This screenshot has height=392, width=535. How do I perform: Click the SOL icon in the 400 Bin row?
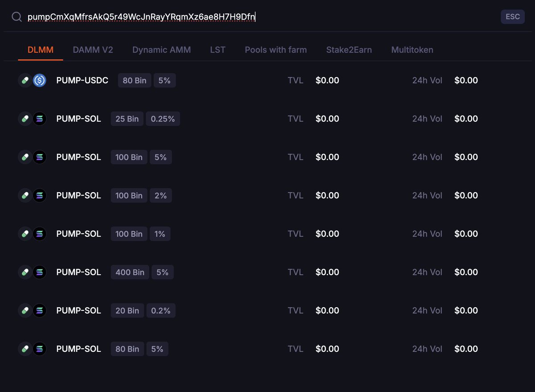(x=40, y=272)
